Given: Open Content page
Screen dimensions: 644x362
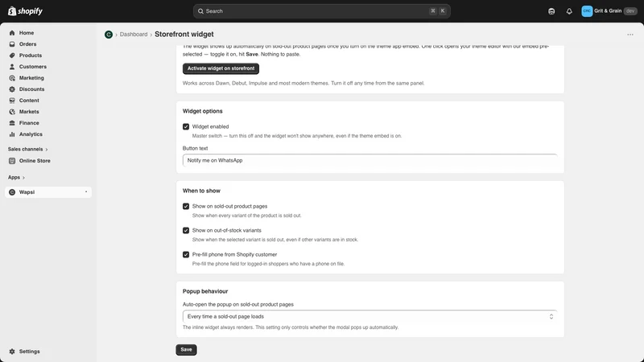Looking at the screenshot, I should click(x=29, y=100).
